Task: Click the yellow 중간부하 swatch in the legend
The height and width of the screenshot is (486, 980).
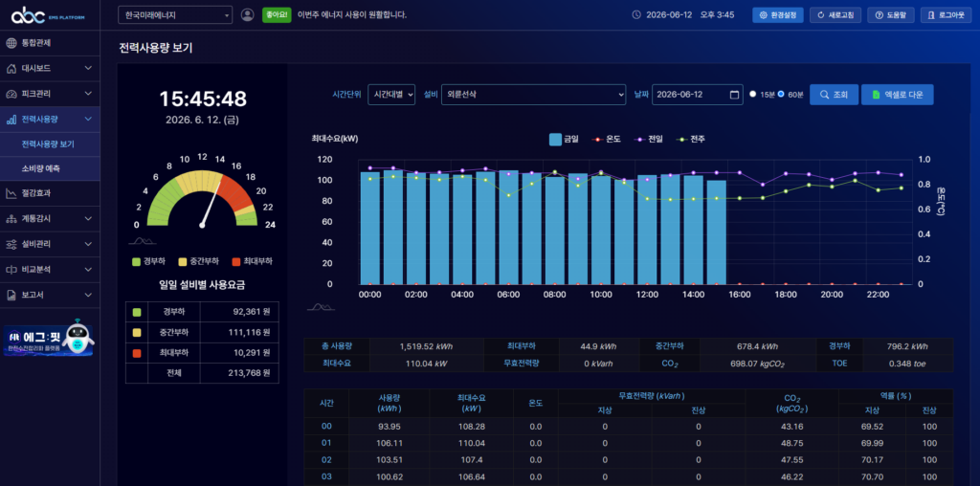Action: point(183,261)
